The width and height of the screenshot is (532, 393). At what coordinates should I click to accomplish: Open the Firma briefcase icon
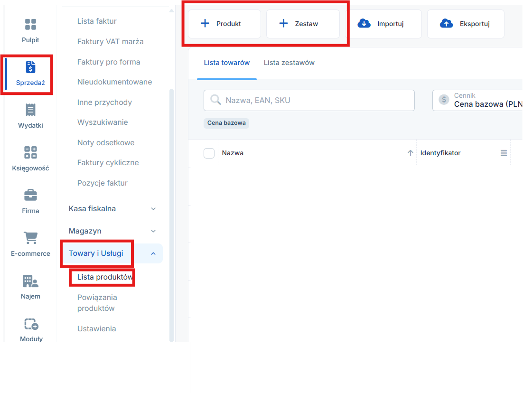(30, 196)
